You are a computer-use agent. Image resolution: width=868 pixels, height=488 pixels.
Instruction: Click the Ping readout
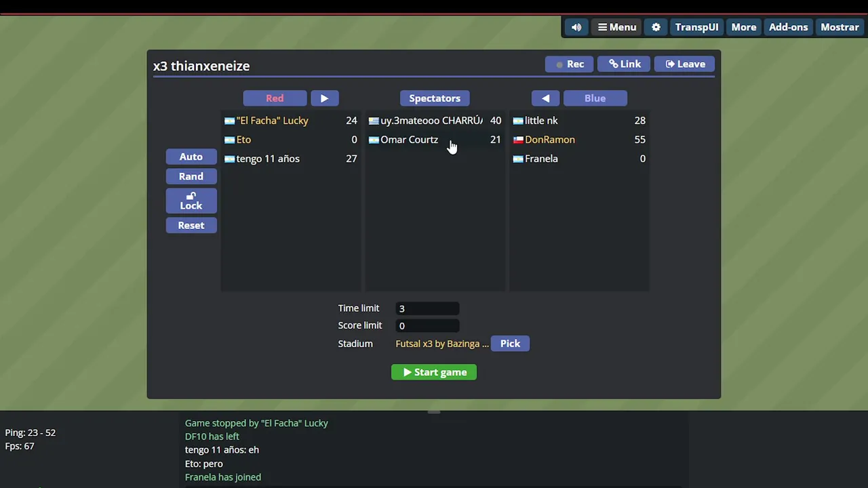coord(31,432)
